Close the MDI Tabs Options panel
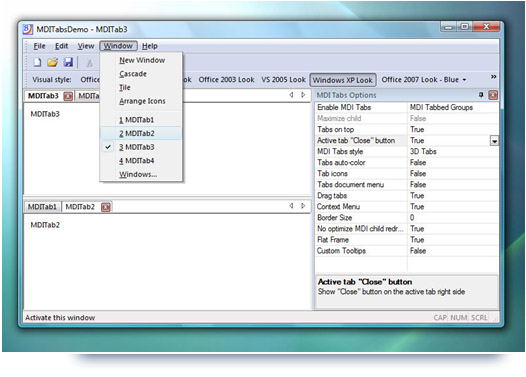This screenshot has height=377, width=526. (x=493, y=95)
